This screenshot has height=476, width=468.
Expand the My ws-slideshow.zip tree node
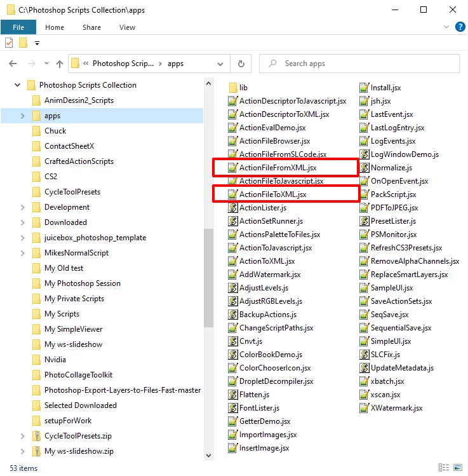point(22,451)
